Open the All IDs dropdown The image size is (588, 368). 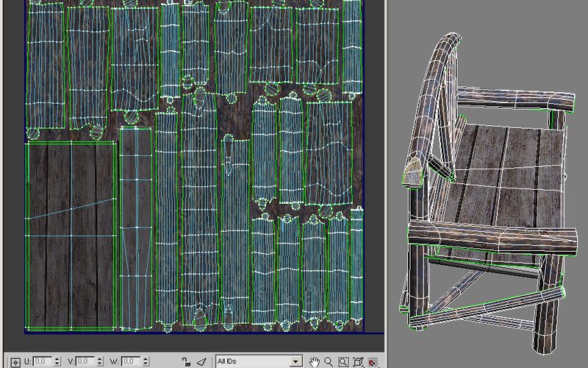pos(259,362)
